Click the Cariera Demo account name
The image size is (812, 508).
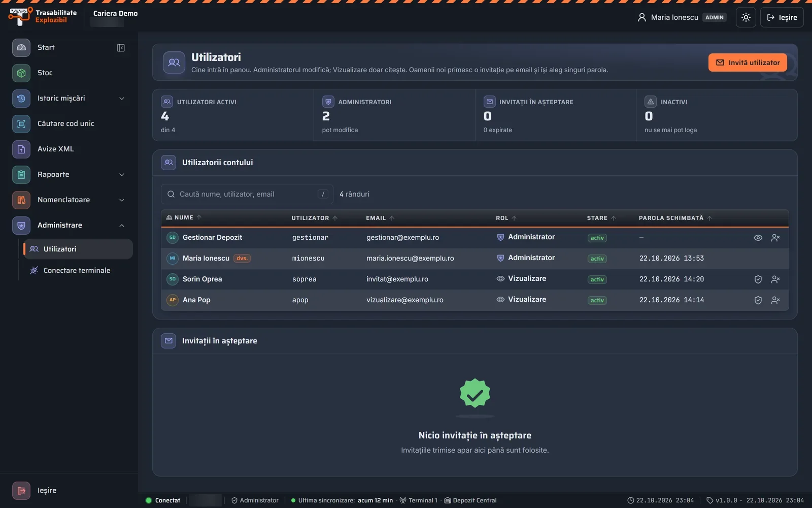[115, 13]
